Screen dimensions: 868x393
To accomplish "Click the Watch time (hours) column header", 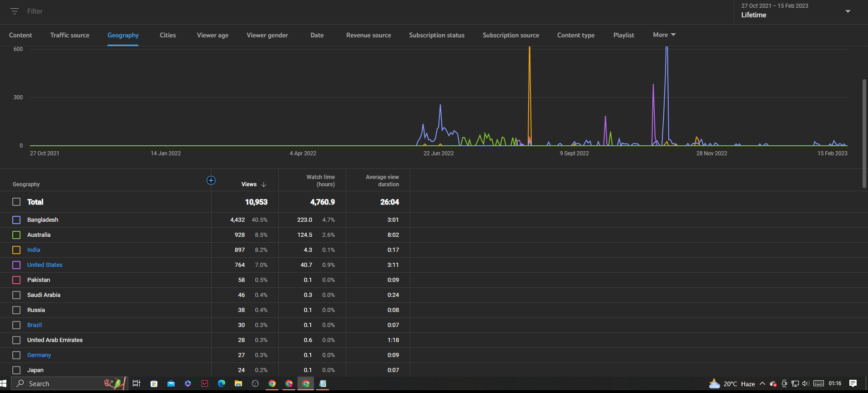I will pyautogui.click(x=321, y=181).
